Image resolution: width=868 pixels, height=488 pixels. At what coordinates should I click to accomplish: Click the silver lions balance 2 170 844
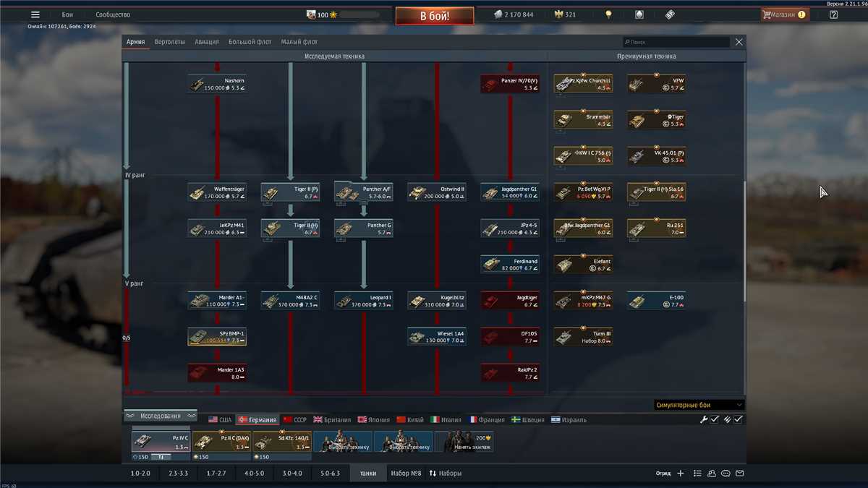coord(514,14)
